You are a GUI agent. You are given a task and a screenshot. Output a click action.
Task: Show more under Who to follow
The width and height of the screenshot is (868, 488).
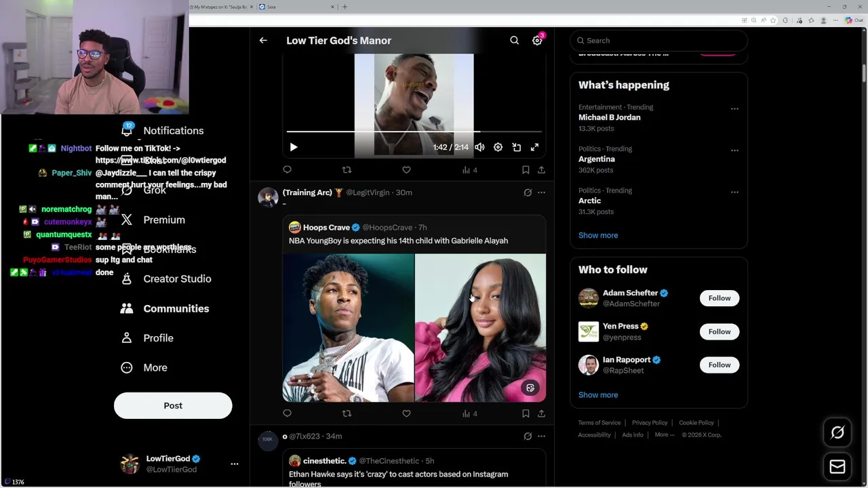pyautogui.click(x=598, y=395)
